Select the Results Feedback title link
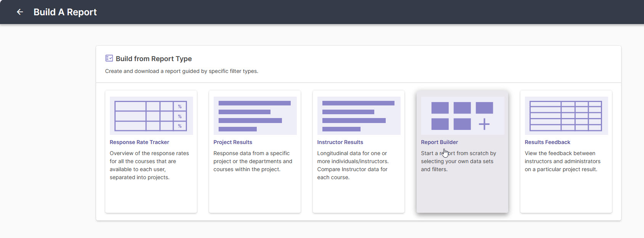The height and width of the screenshot is (238, 644). click(547, 142)
